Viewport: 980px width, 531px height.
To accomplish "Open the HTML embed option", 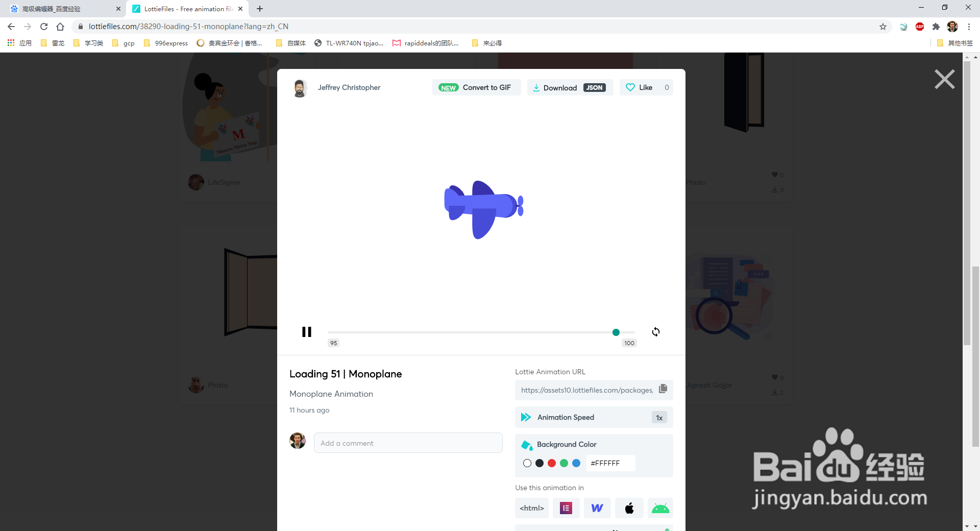I will click(532, 508).
